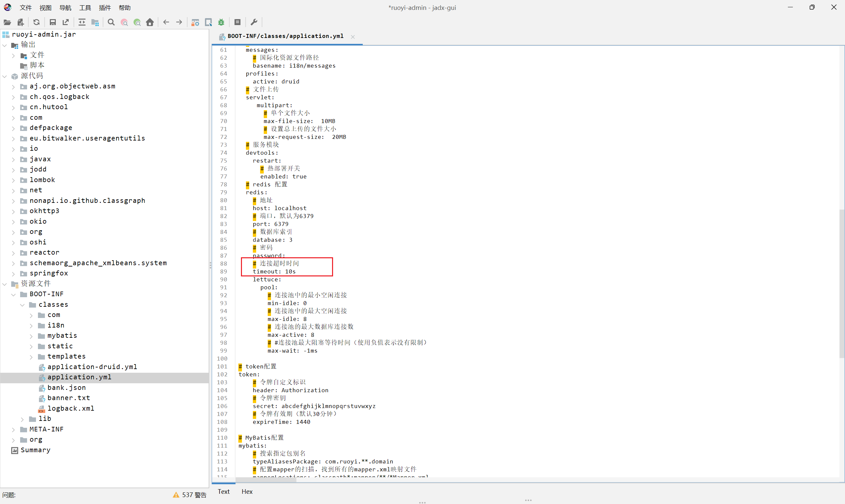The width and height of the screenshot is (845, 504).
Task: Click the add files icon
Action: pos(21,22)
